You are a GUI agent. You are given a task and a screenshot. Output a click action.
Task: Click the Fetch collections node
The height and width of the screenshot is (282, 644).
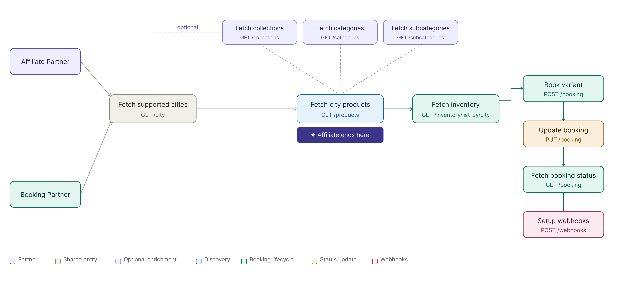pyautogui.click(x=259, y=32)
